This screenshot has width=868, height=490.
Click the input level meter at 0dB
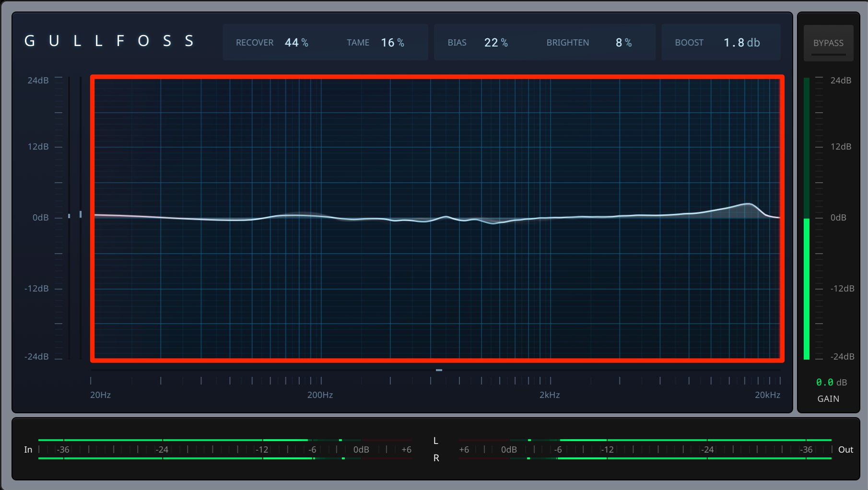[x=361, y=449]
